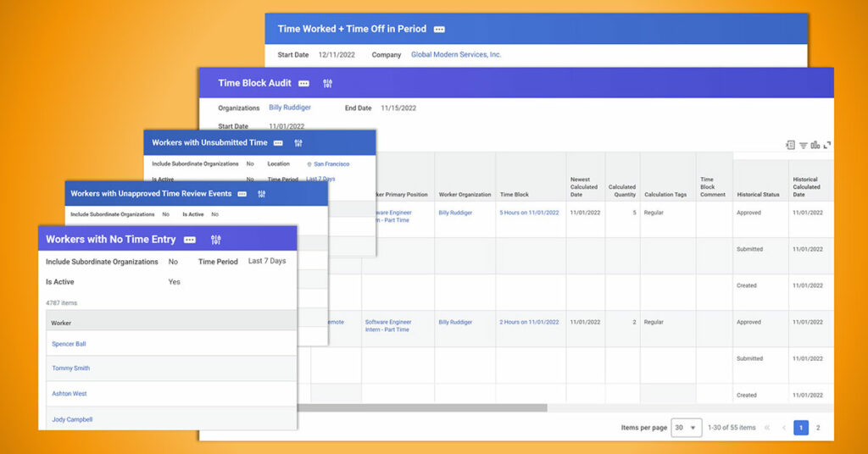Open filter settings icon in Time Block Audit header
Viewport: 868px width, 454px height.
pyautogui.click(x=328, y=84)
